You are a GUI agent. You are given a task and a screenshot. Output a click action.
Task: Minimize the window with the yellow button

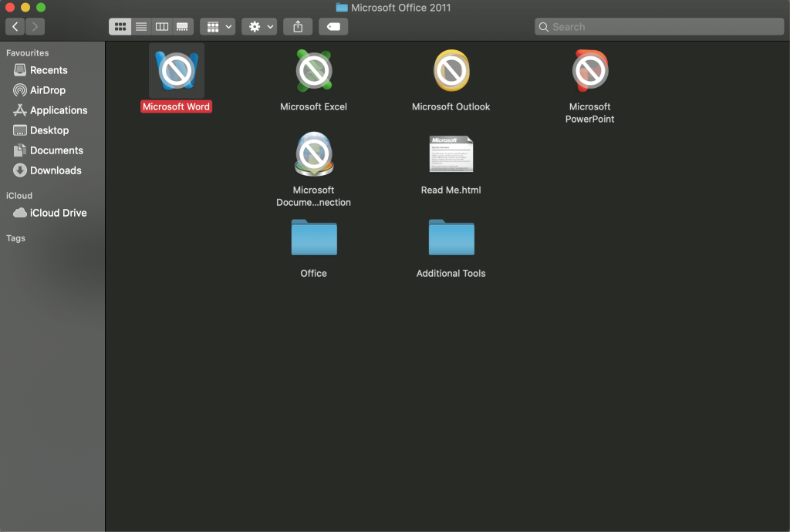coord(25,8)
